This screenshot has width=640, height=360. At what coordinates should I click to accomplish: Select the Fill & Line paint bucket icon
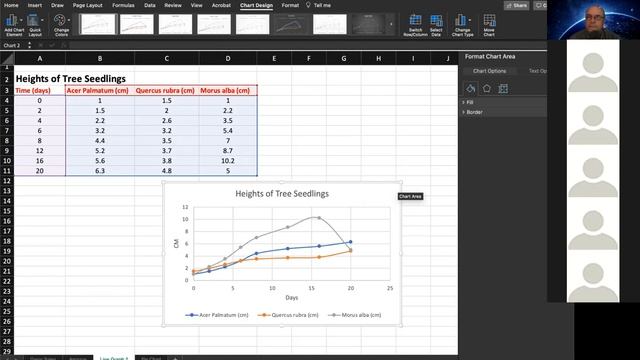coord(471,88)
